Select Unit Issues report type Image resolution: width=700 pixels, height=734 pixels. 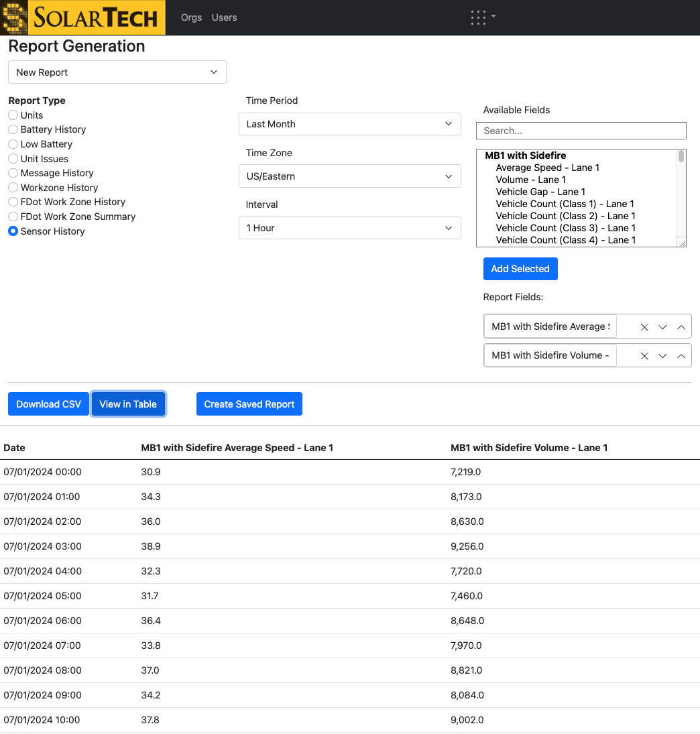[x=13, y=159]
